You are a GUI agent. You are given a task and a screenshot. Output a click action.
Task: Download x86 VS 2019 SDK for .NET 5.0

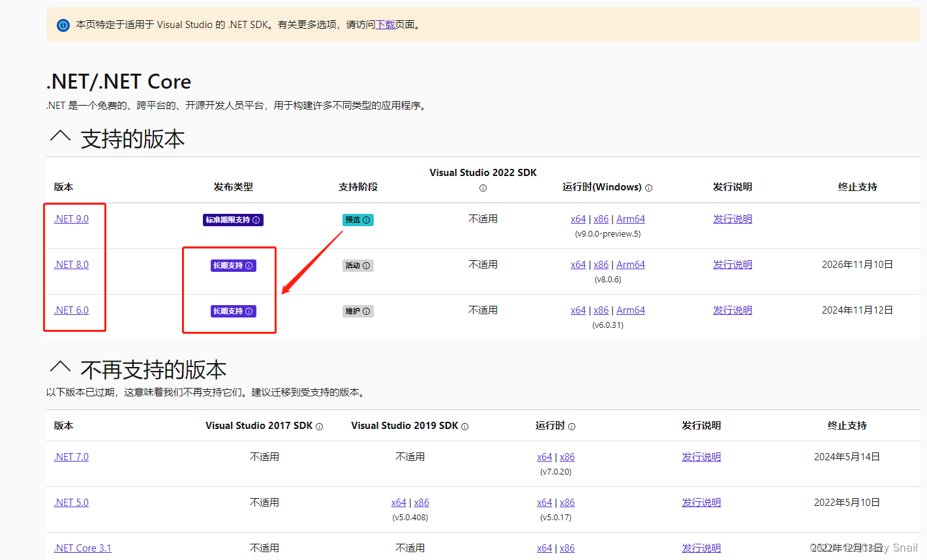click(421, 503)
